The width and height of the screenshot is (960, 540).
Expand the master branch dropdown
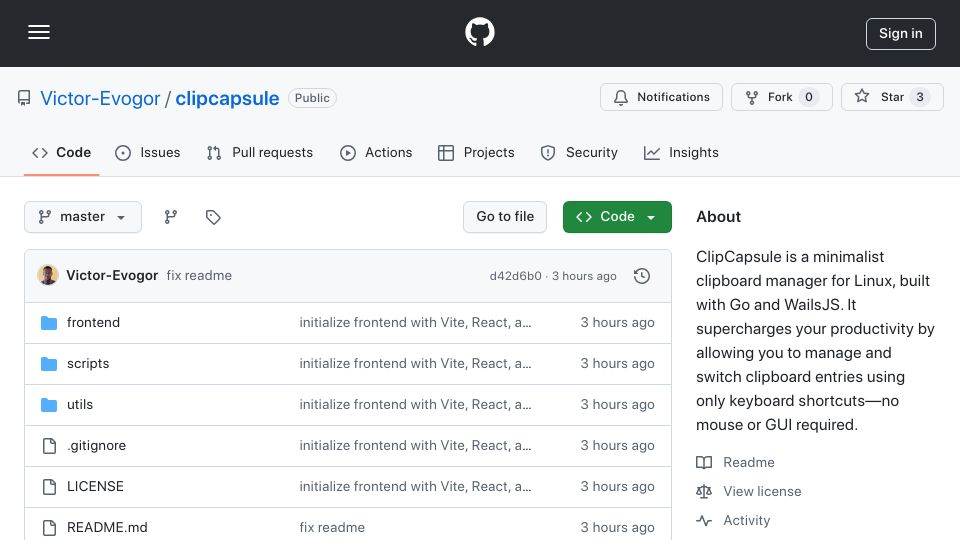coord(83,217)
